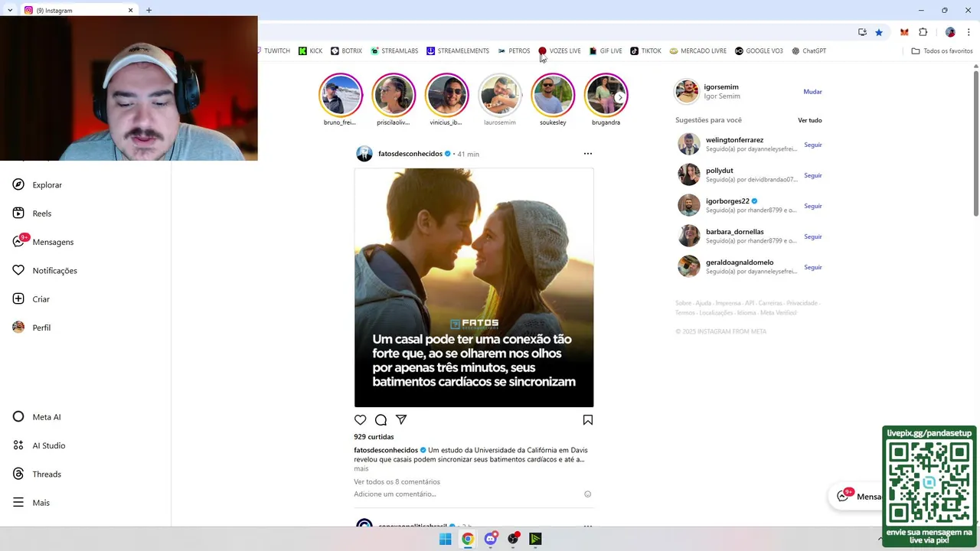980x551 pixels.
Task: Open the VOZES LIVE bookmark
Action: click(x=560, y=51)
